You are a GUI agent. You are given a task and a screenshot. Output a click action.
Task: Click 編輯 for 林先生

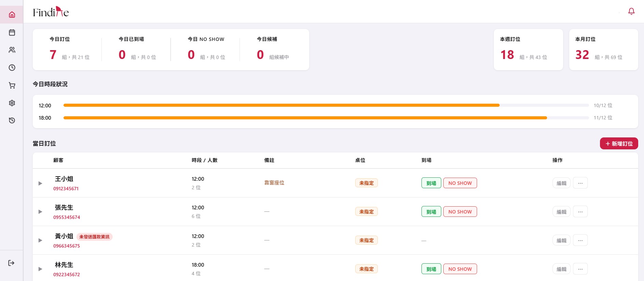coord(561,269)
